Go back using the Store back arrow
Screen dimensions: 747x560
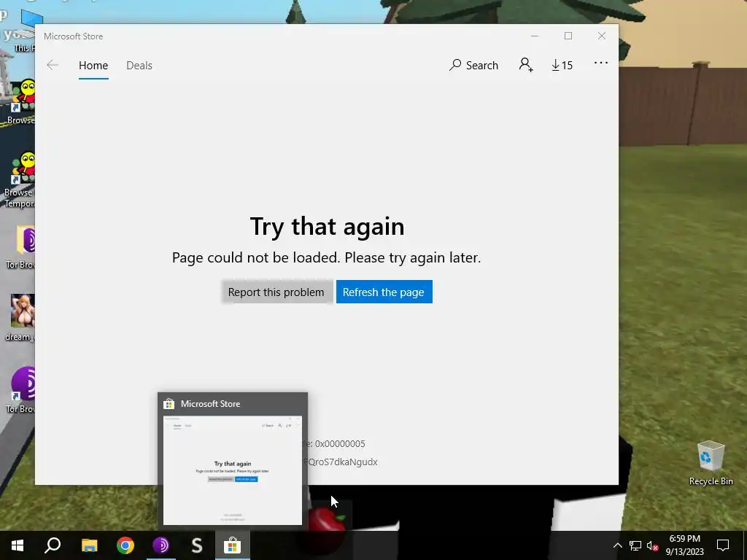click(x=53, y=65)
